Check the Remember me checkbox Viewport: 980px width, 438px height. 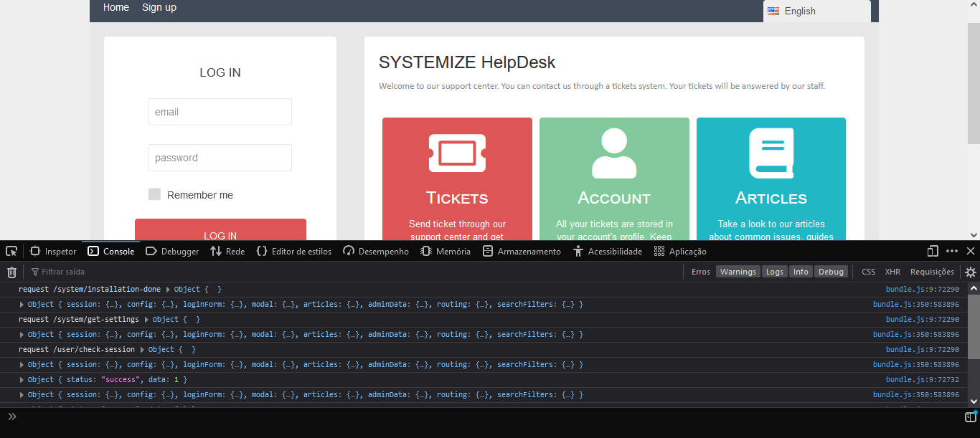pos(154,194)
